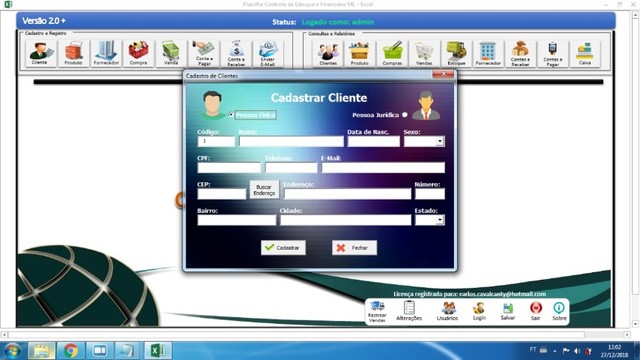The image size is (640, 360).
Task: Select the Pessoa Jurídica radio button
Action: tap(404, 115)
